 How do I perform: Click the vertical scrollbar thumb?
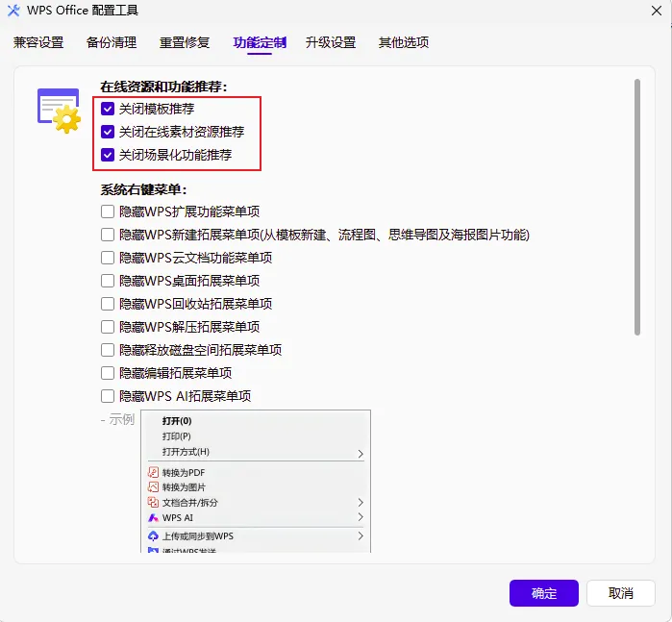tap(637, 207)
